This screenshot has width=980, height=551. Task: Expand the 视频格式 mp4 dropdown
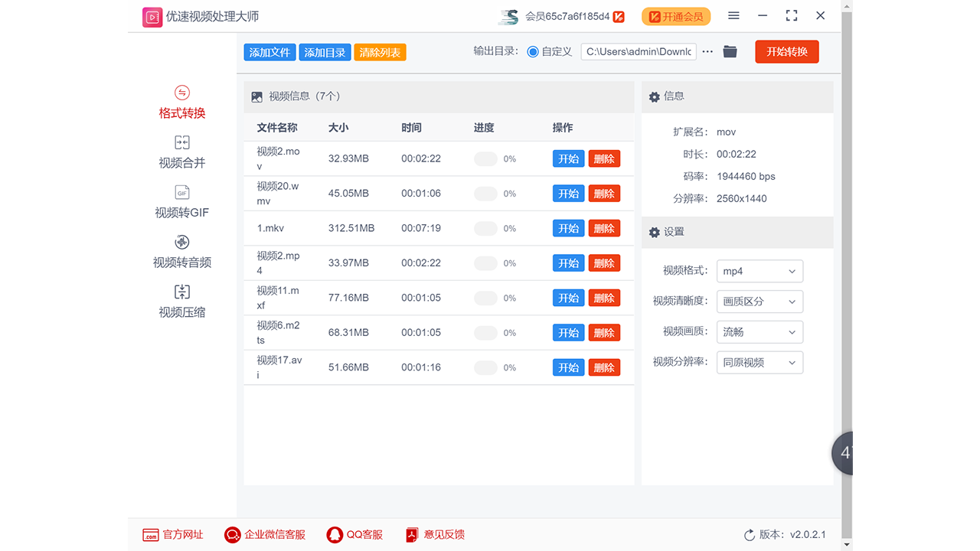tap(759, 271)
